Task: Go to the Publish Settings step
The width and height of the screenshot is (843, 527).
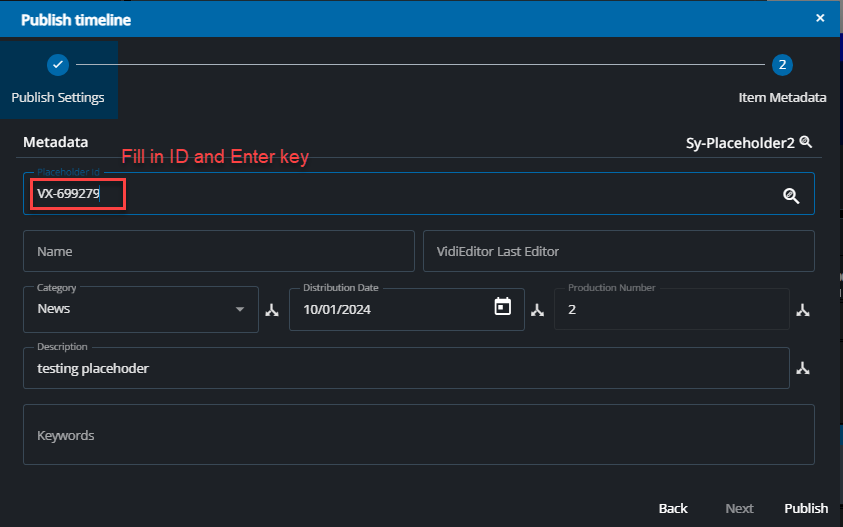Action: [58, 98]
